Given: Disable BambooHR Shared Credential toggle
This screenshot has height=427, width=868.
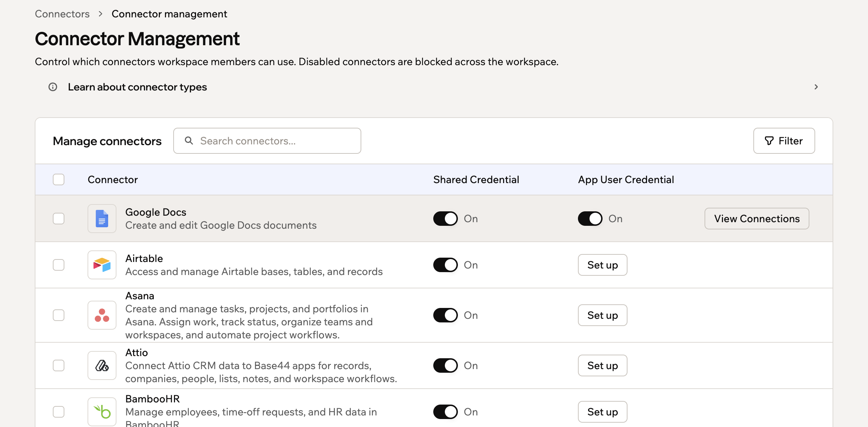Looking at the screenshot, I should [x=446, y=412].
